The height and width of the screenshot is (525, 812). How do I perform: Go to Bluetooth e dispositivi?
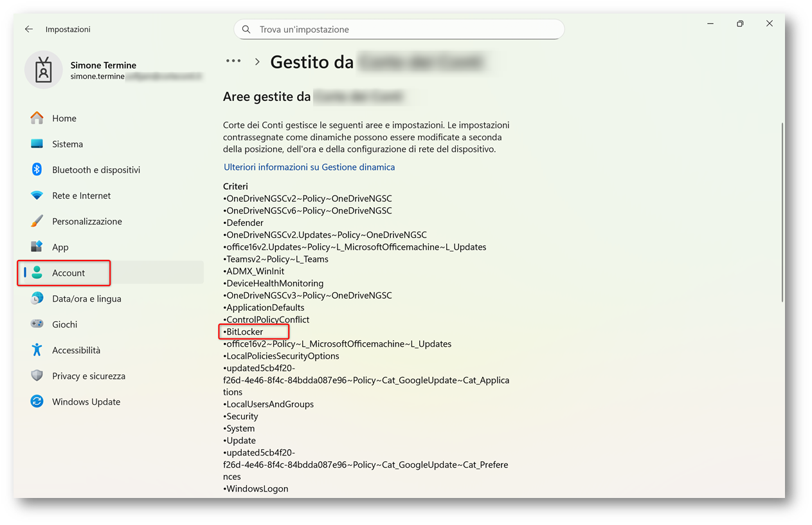coord(96,170)
